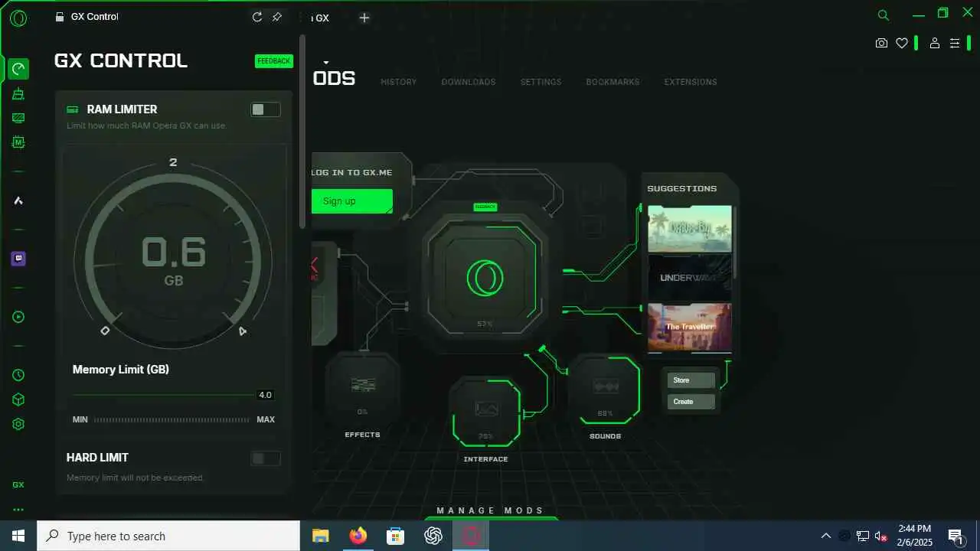Open the network tray icon
This screenshot has height=551, width=980.
tap(863, 536)
